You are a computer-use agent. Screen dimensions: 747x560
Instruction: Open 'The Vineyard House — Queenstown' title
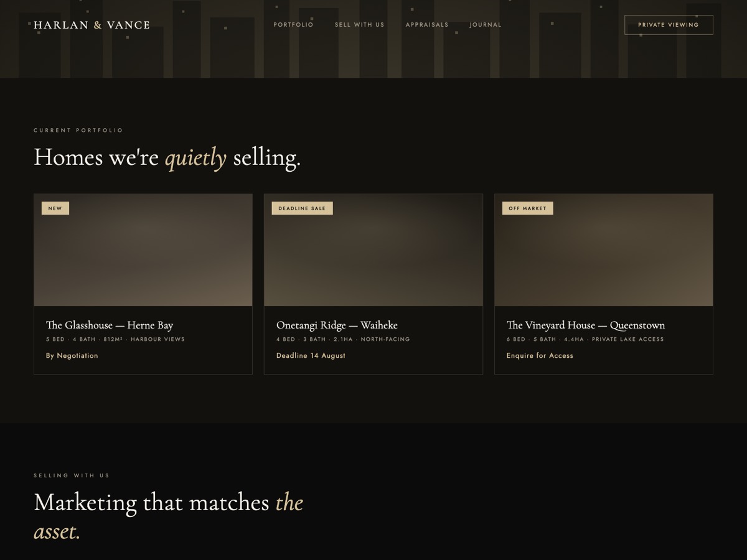click(x=586, y=325)
